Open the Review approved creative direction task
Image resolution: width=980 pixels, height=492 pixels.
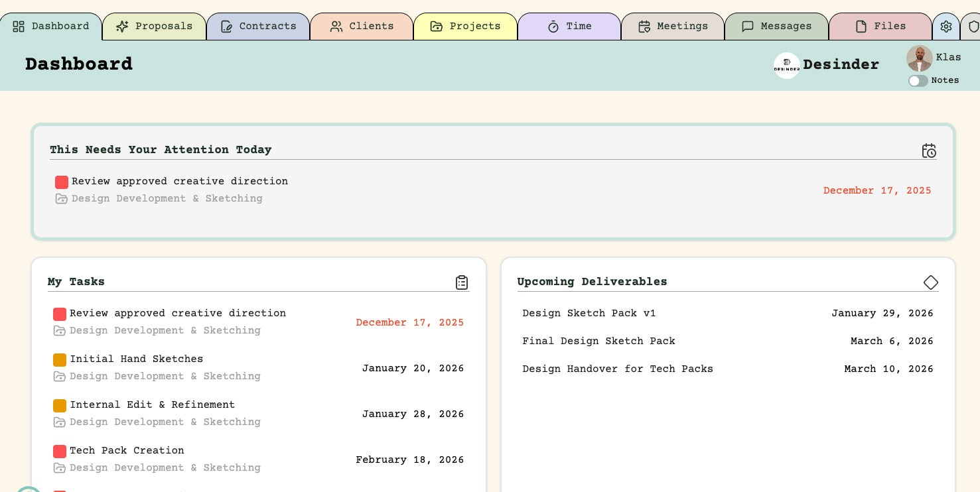[x=178, y=314]
